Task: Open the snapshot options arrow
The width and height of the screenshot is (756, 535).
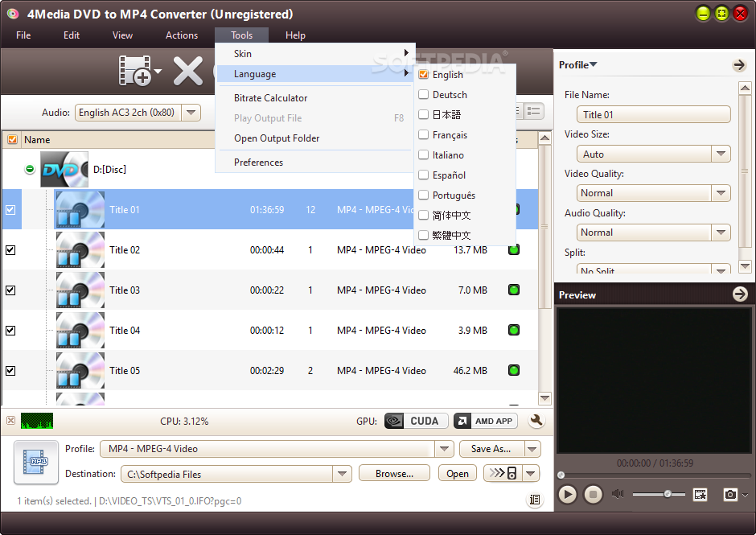Action: tap(745, 495)
